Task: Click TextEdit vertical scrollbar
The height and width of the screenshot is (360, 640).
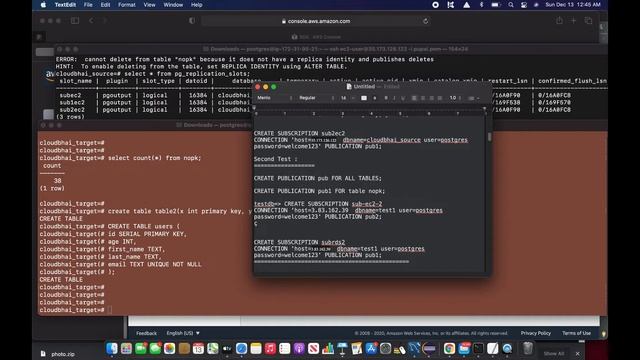Action: pyautogui.click(x=489, y=137)
